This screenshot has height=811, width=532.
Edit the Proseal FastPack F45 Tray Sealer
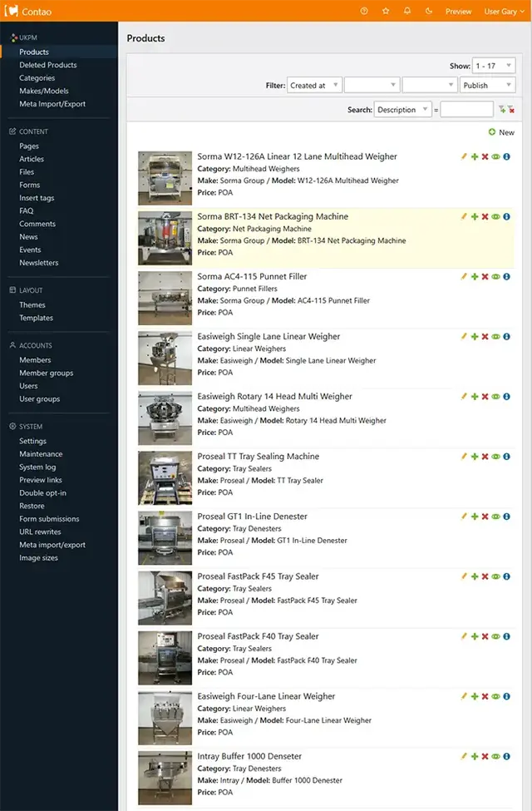464,576
